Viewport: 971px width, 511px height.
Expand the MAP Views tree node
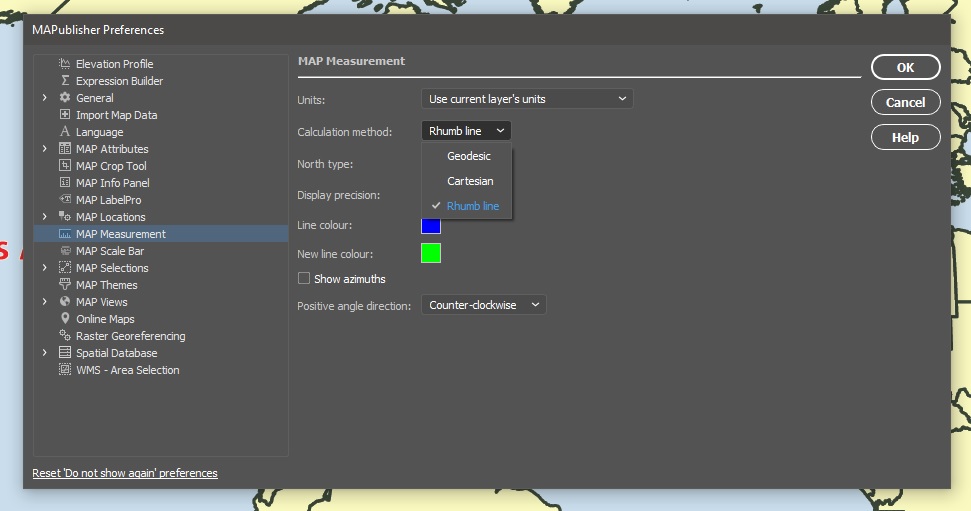tap(45, 302)
